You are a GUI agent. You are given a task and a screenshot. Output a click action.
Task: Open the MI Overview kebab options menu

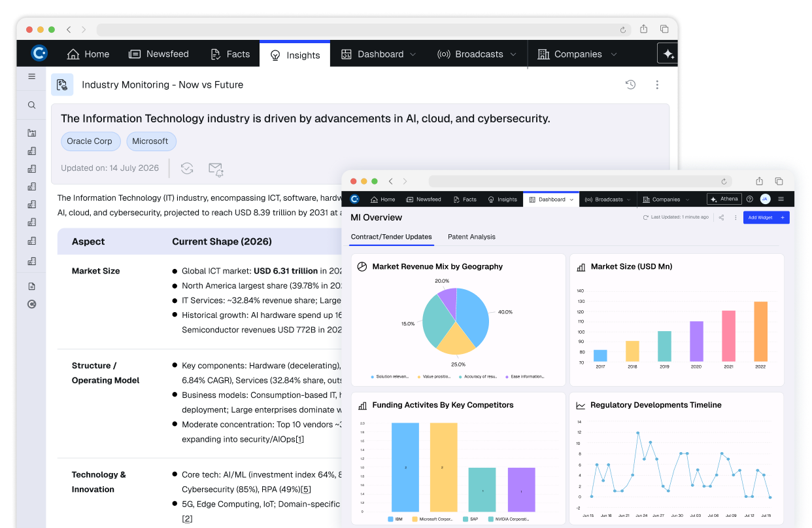(736, 217)
